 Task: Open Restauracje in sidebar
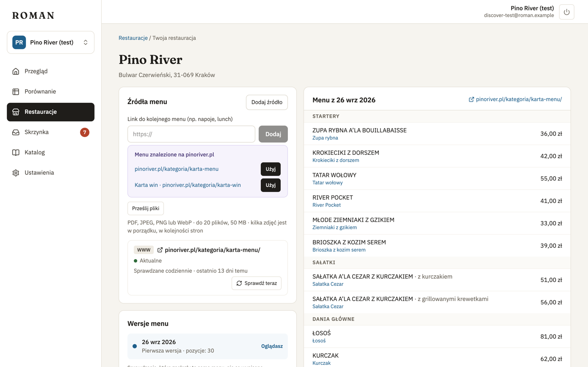point(50,112)
